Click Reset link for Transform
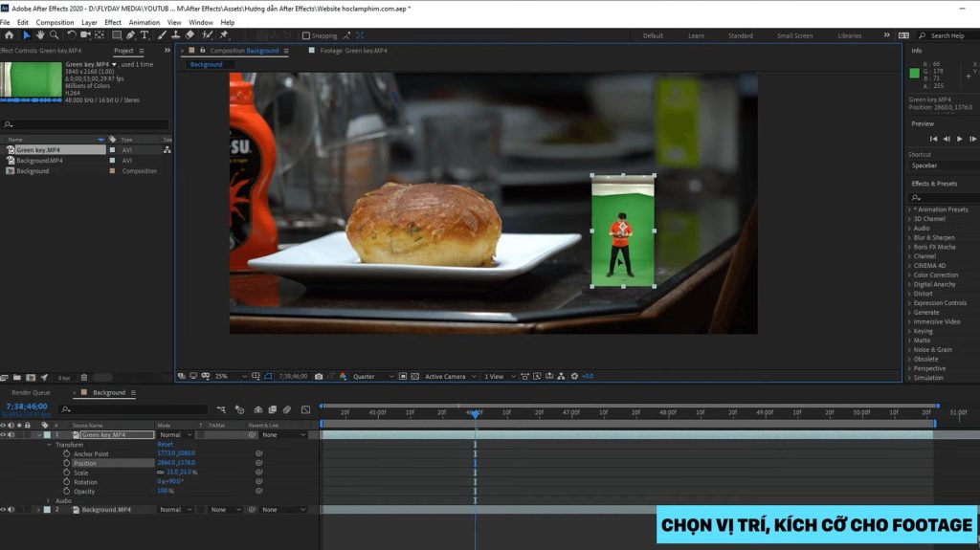This screenshot has width=980, height=550. pos(165,445)
